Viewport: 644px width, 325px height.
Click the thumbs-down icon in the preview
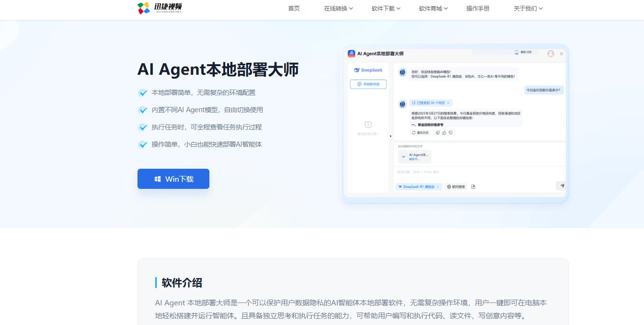[450, 133]
